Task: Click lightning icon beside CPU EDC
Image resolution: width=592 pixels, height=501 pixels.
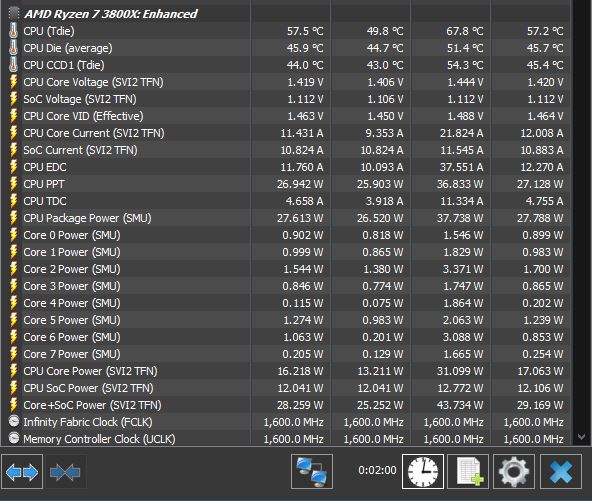Action: pos(13,167)
